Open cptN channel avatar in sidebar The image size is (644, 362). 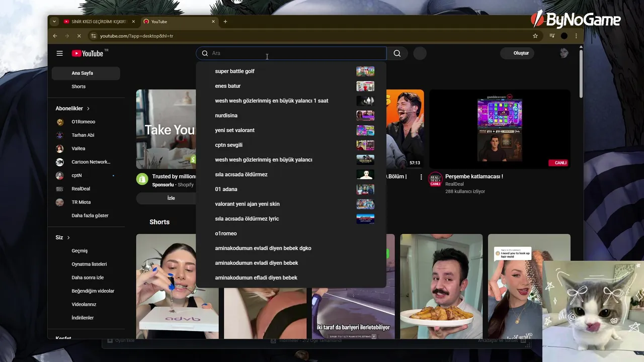(60, 175)
